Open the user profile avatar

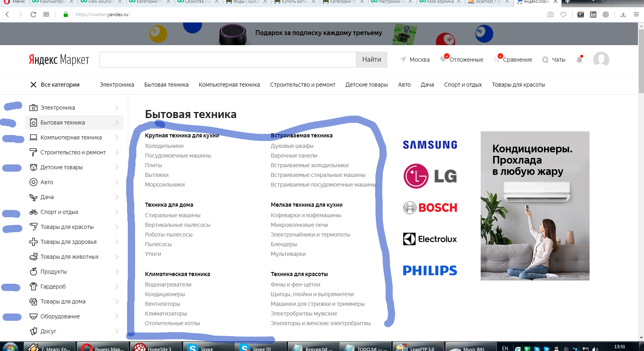601,60
